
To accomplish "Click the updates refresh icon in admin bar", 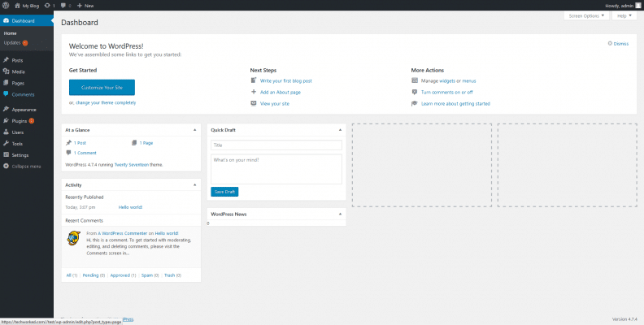I will pos(46,5).
